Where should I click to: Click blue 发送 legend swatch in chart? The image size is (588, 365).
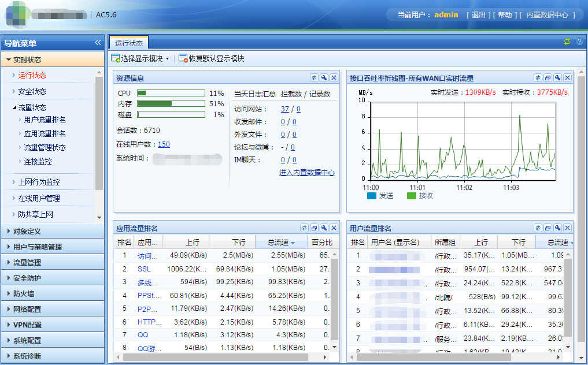click(x=372, y=196)
